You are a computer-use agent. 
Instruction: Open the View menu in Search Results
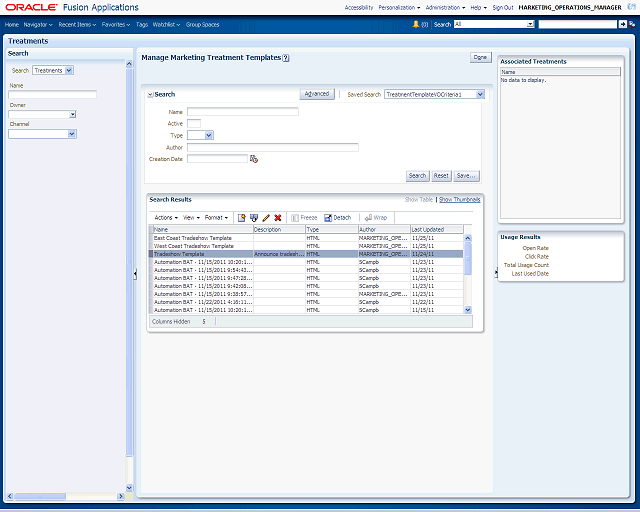click(x=191, y=218)
